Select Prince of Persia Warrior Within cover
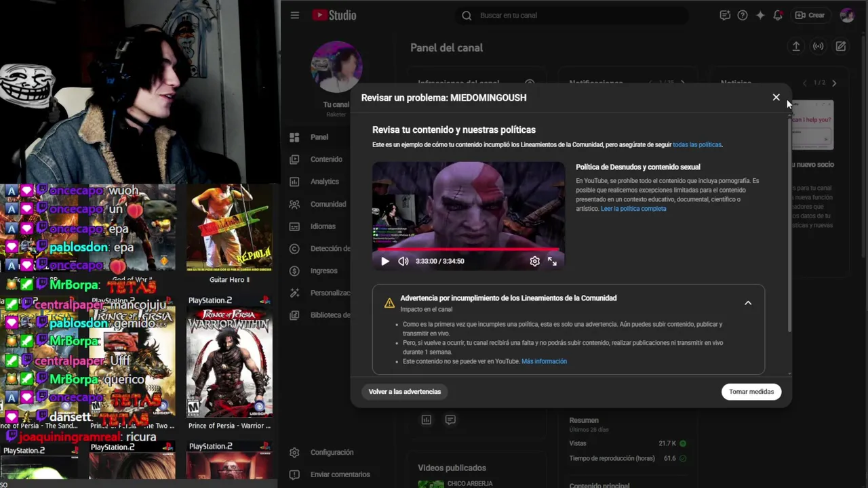This screenshot has width=868, height=488. click(229, 356)
